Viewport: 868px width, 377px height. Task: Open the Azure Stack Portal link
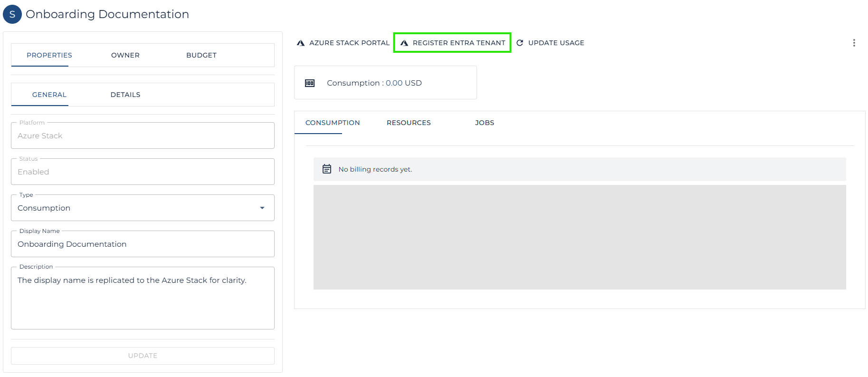[x=349, y=43]
